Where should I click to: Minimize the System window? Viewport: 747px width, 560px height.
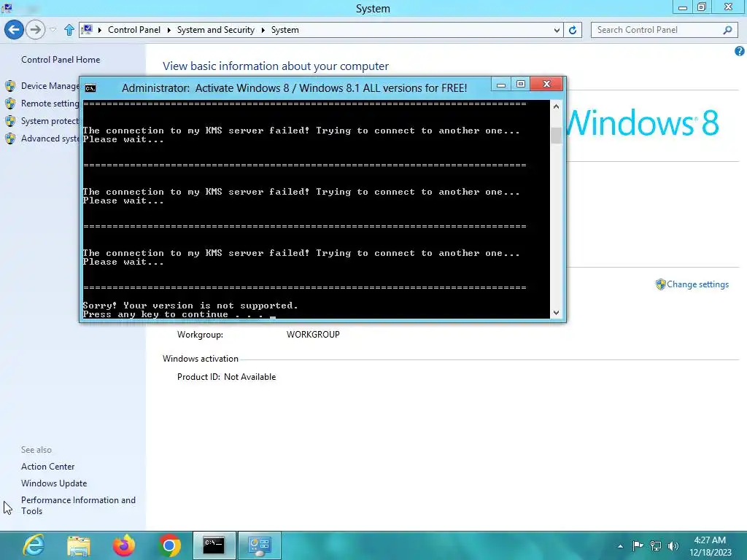click(x=682, y=7)
